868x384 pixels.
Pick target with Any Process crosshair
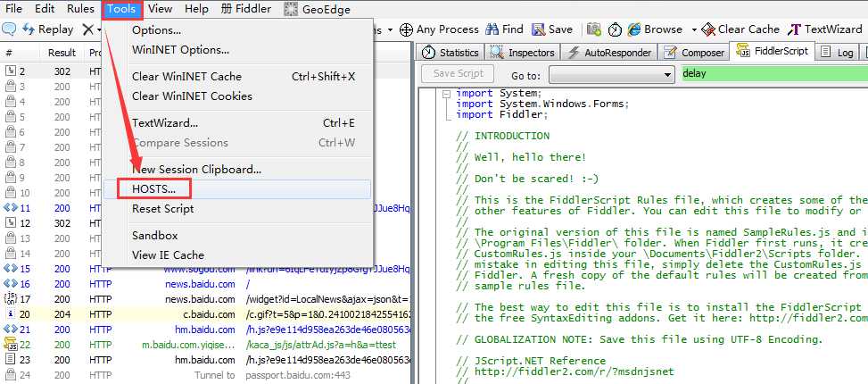click(x=439, y=29)
